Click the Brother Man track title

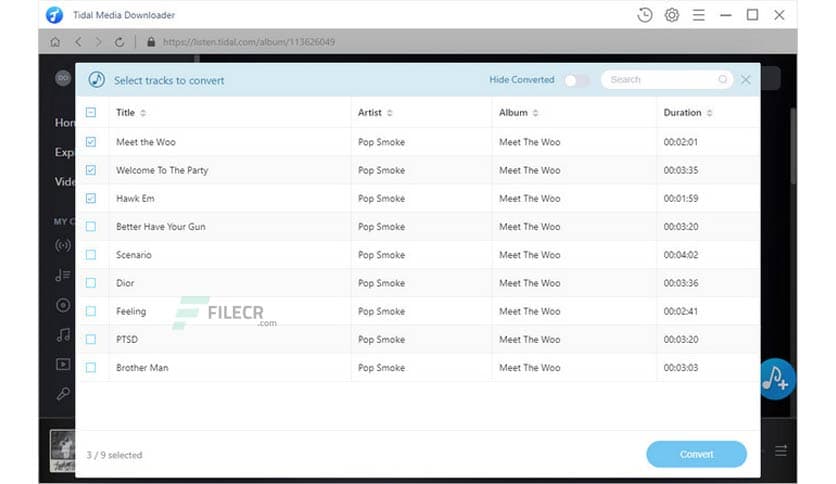click(142, 368)
